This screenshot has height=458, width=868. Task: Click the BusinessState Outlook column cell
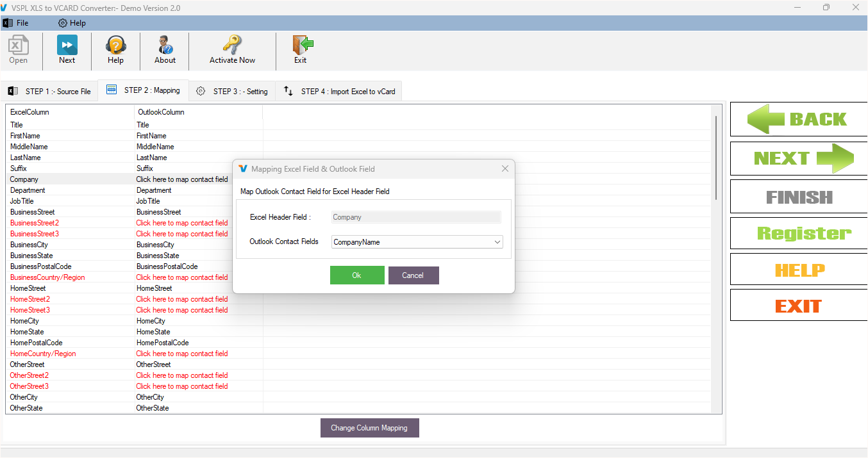coord(158,256)
